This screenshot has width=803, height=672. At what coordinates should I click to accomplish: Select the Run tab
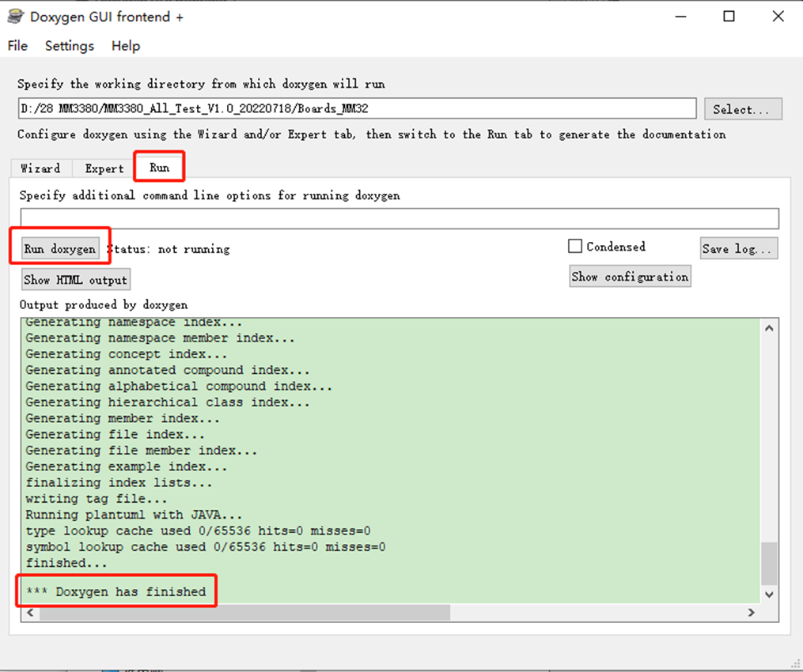click(x=159, y=168)
